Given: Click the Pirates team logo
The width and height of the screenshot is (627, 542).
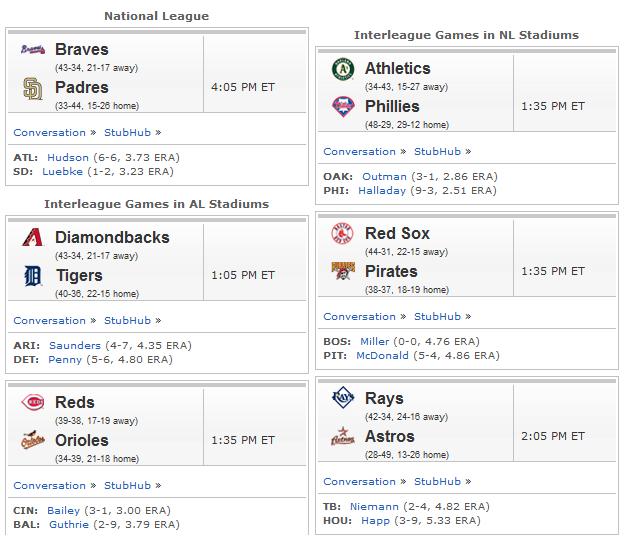Looking at the screenshot, I should point(343,271).
